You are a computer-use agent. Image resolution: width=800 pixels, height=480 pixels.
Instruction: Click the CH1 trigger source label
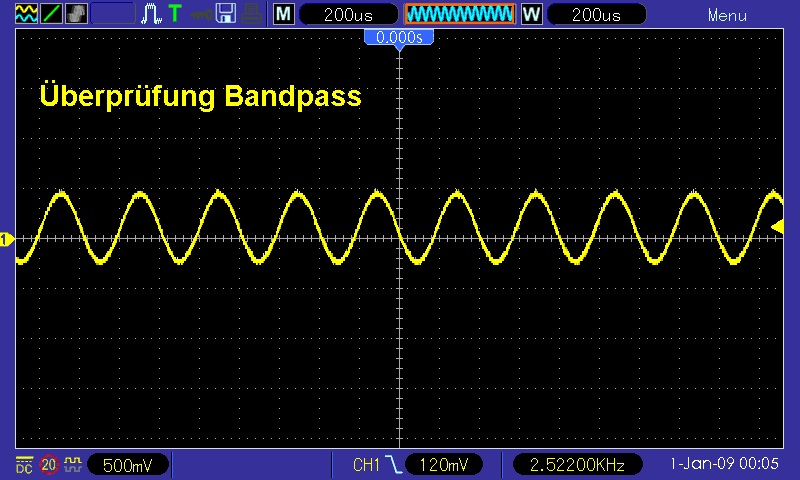click(x=366, y=465)
